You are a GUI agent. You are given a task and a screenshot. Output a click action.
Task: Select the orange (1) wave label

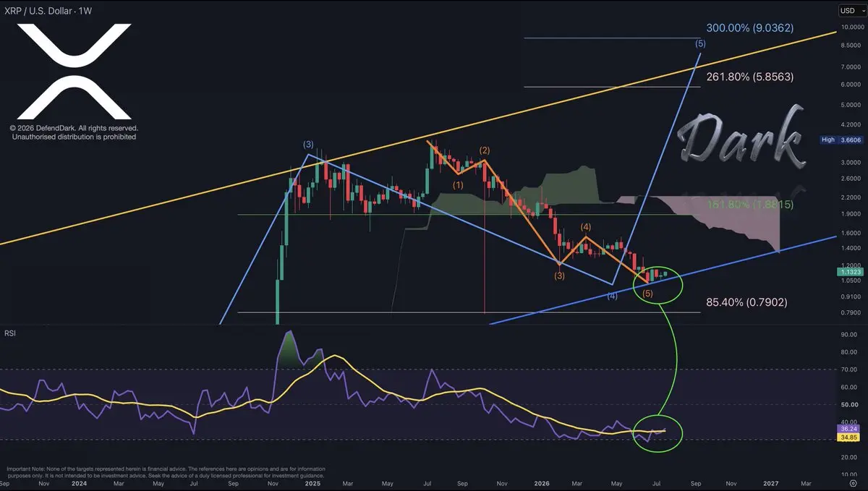[459, 185]
